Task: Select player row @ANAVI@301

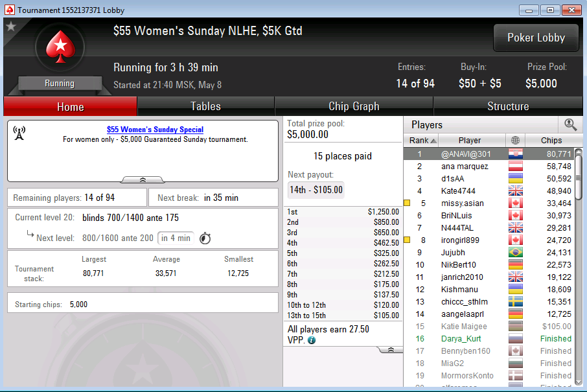Action: (489, 154)
